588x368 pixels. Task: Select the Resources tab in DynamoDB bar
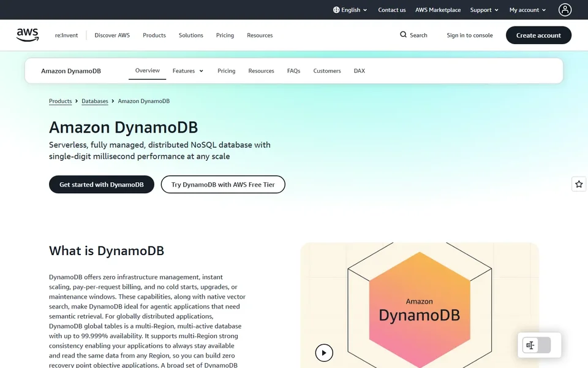point(261,71)
